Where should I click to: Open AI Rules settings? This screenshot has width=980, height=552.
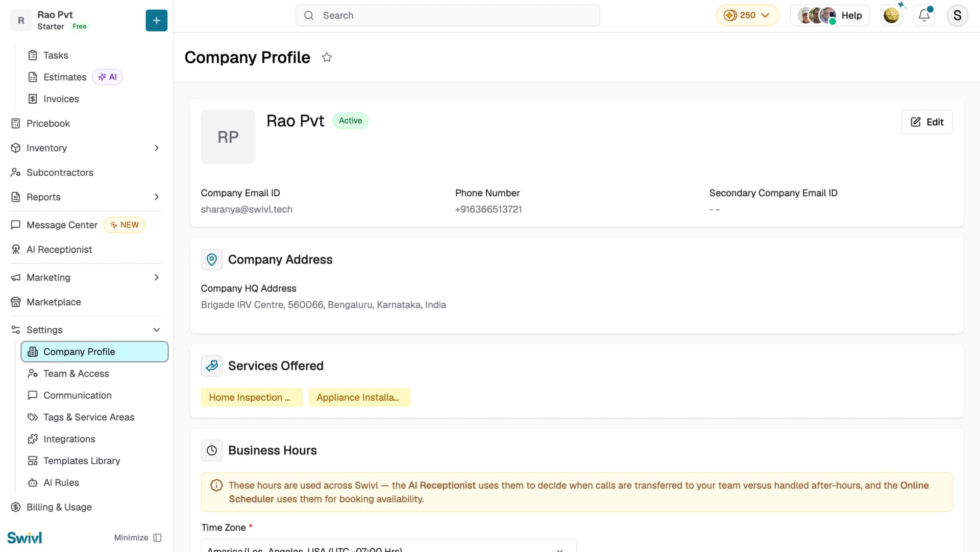tap(61, 483)
